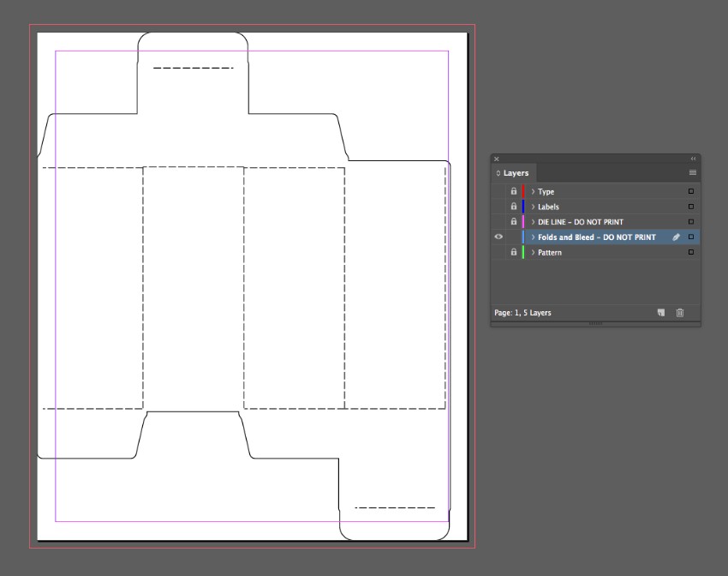Screen dimensions: 728x576
Task: Select the Layers panel tab
Action: [x=515, y=173]
